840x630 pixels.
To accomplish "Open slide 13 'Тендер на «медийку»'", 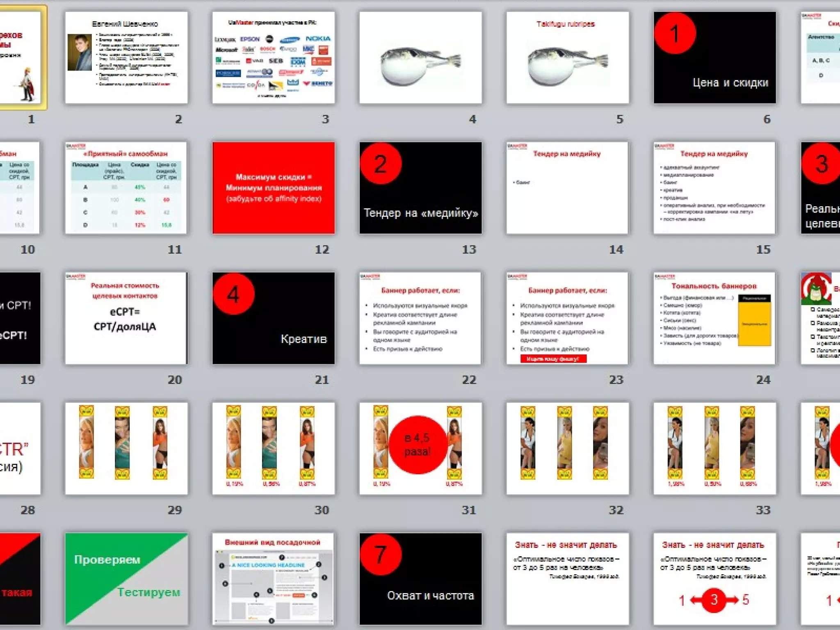I will point(420,188).
